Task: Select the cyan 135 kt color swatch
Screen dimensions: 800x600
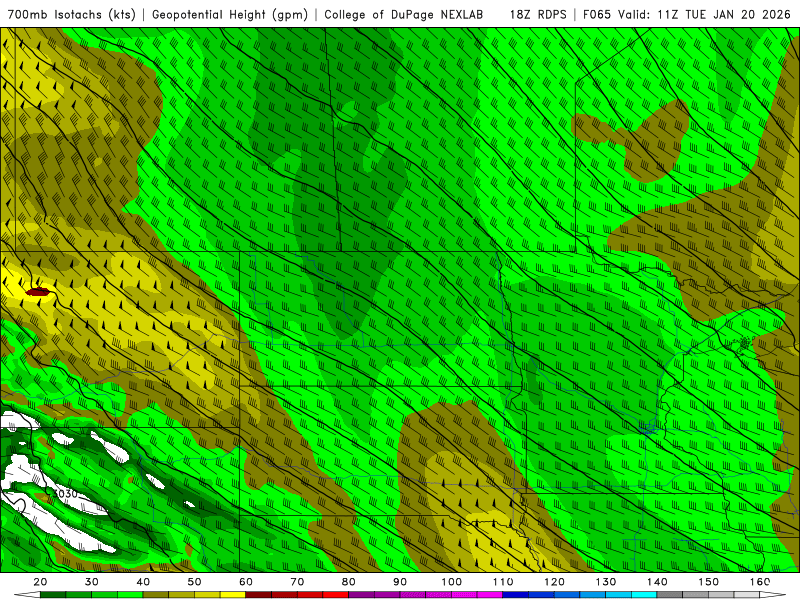Action: click(x=644, y=595)
